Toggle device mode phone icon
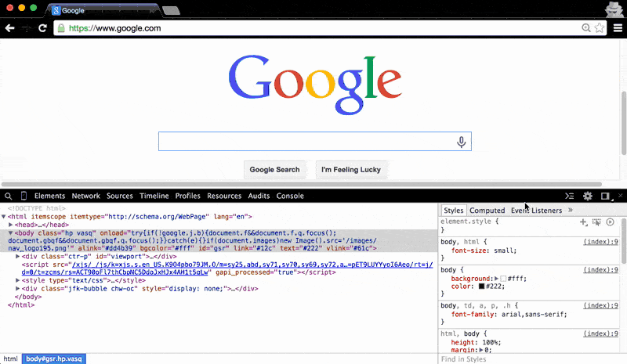 [x=24, y=196]
